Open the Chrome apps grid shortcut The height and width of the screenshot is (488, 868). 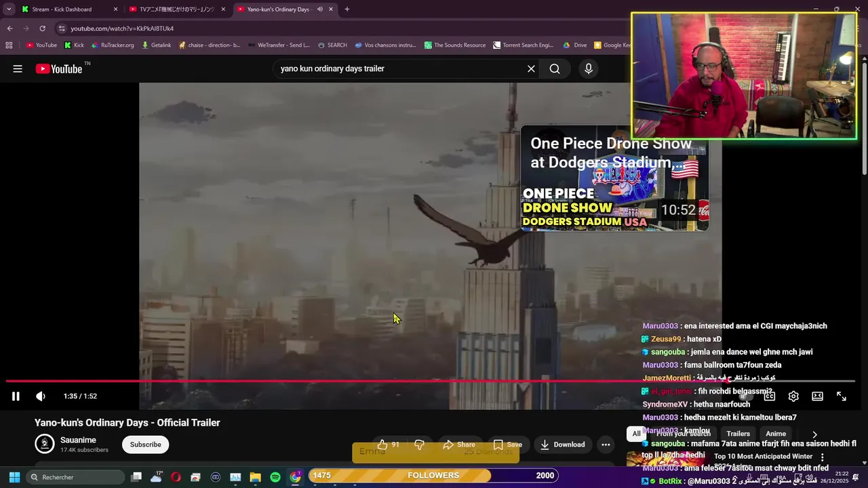pyautogui.click(x=9, y=45)
